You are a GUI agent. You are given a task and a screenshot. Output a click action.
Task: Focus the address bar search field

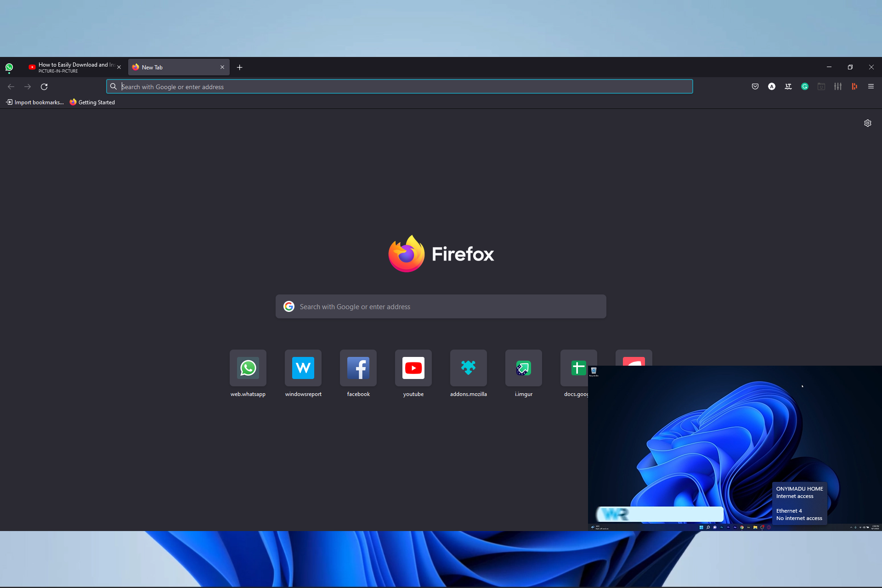tap(400, 87)
